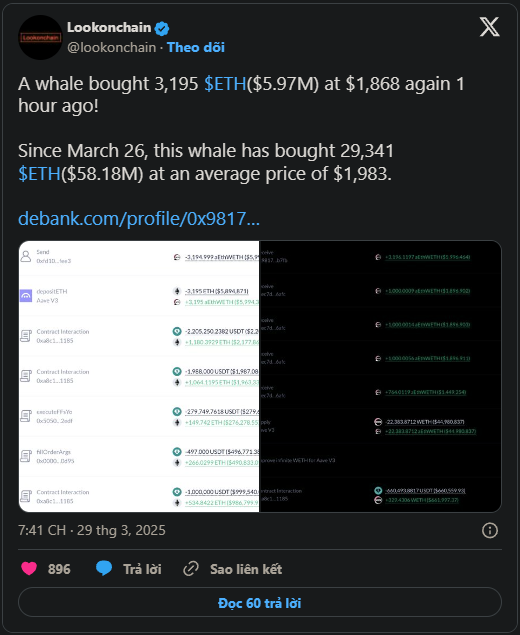The width and height of the screenshot is (520, 635).
Task: Open the debank.com profile link
Action: pyautogui.click(x=139, y=219)
